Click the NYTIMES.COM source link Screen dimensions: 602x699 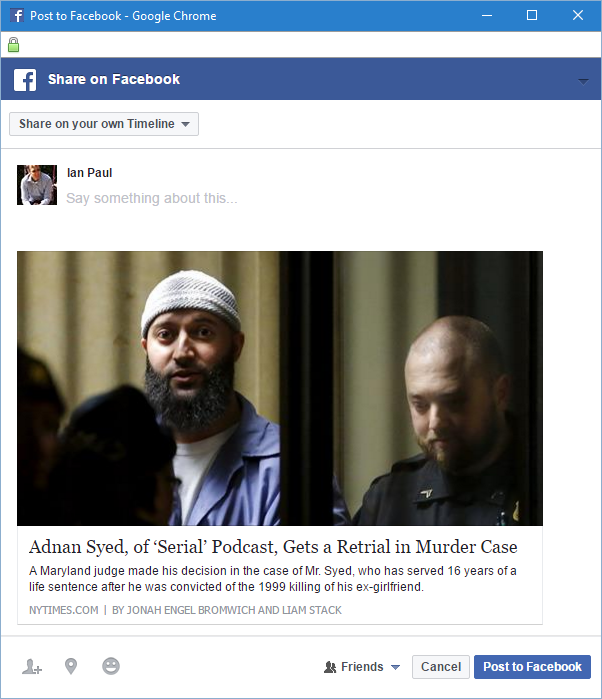(64, 610)
